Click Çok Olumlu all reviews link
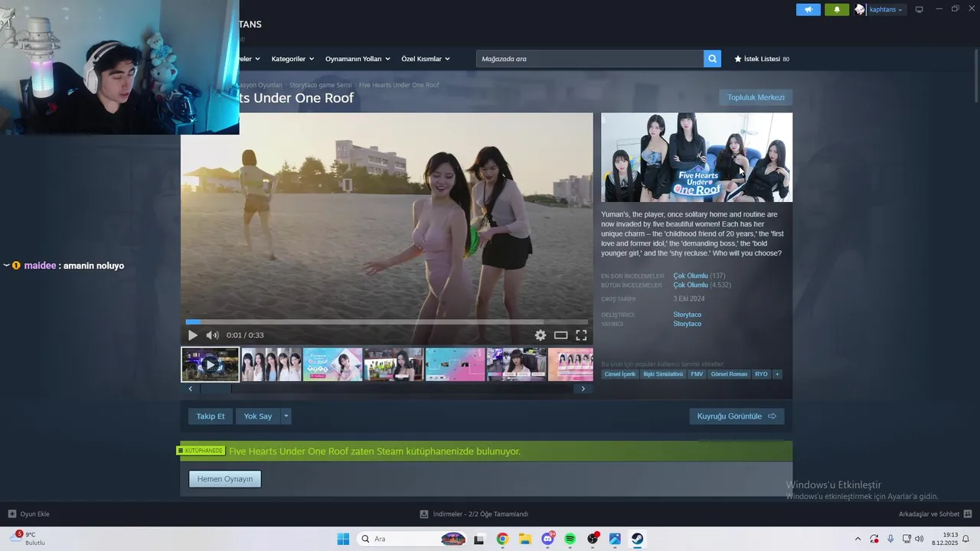The image size is (980, 551). (691, 285)
